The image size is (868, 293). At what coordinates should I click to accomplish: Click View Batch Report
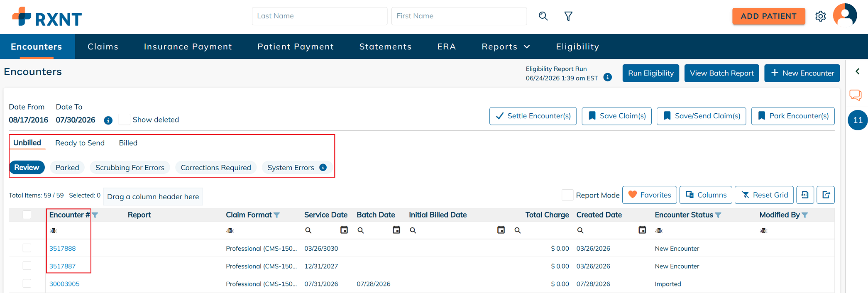pyautogui.click(x=721, y=73)
